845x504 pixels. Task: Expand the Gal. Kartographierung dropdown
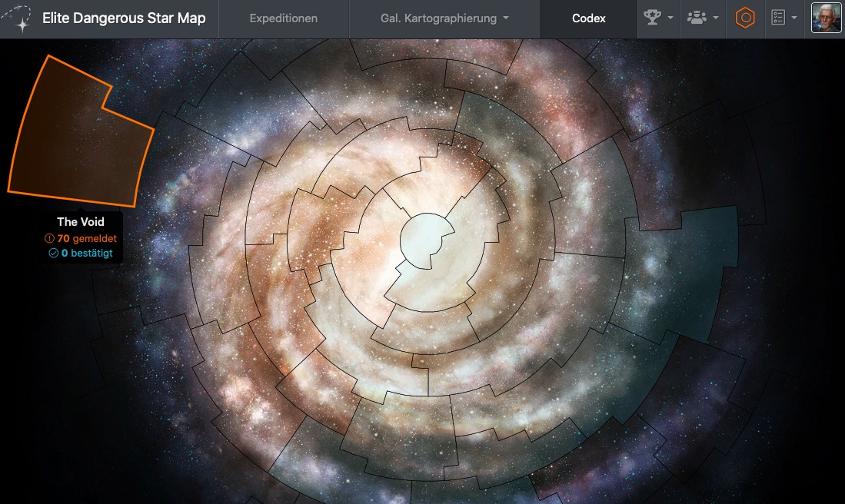point(444,18)
